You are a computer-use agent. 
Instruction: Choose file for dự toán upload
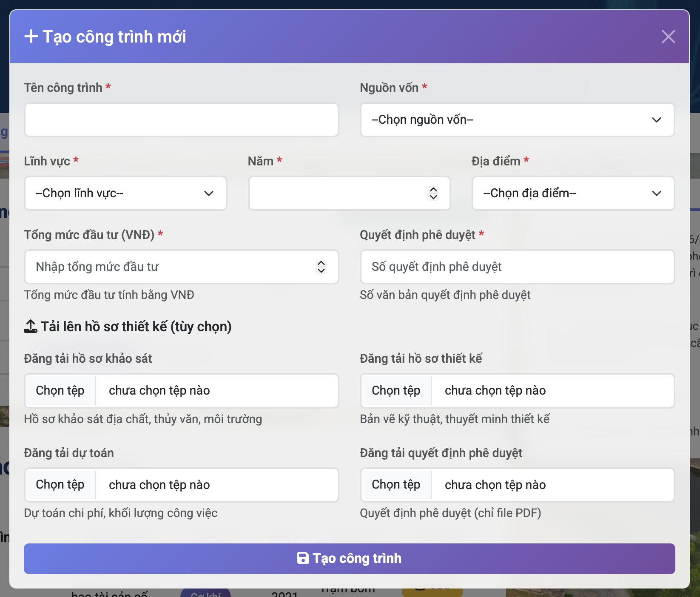[60, 485]
